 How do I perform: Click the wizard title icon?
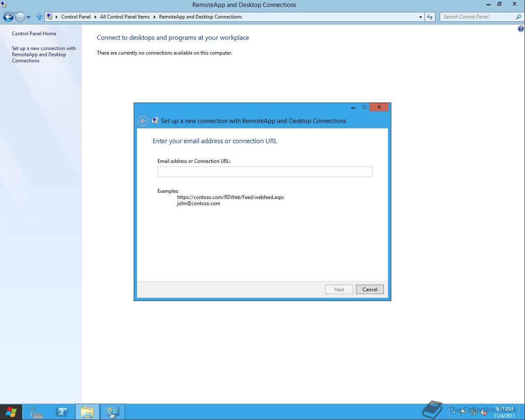click(x=155, y=121)
